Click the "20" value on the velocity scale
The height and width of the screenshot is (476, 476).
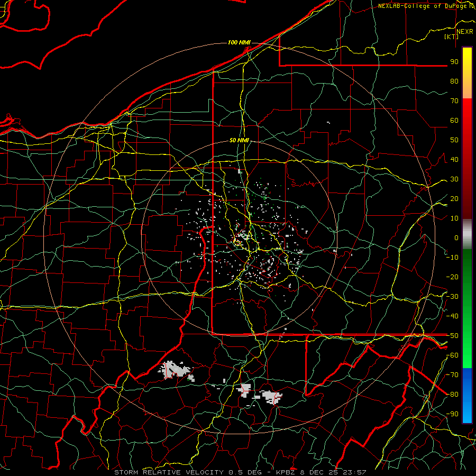click(454, 198)
